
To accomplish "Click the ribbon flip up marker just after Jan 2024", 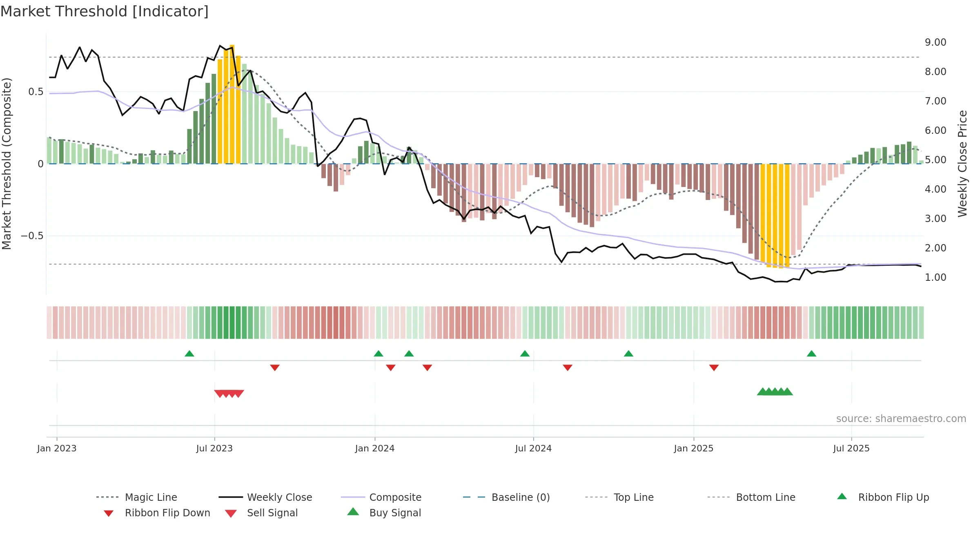I will pyautogui.click(x=379, y=353).
